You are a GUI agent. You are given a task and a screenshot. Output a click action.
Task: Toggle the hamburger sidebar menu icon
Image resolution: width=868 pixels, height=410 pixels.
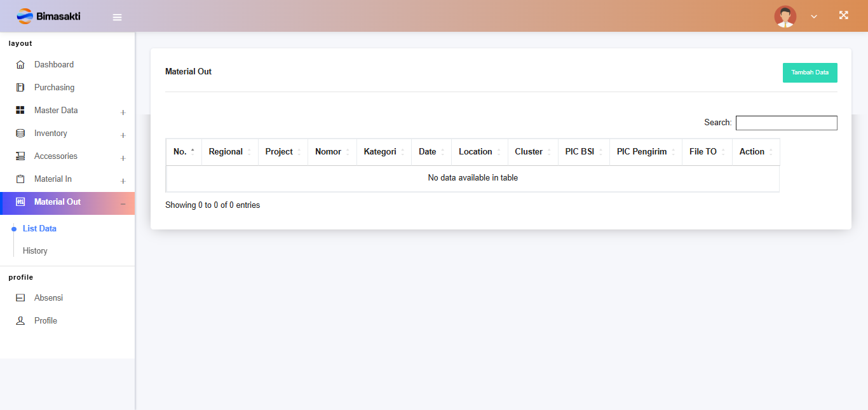pos(117,17)
